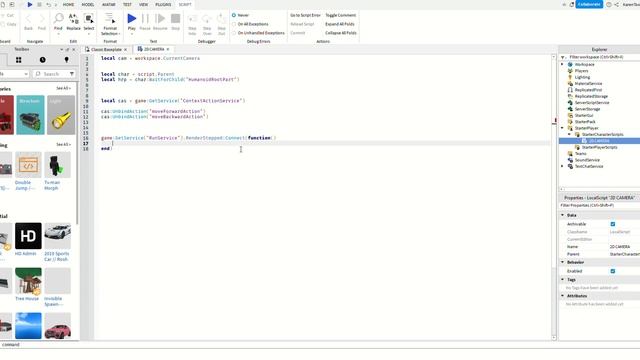Open the Replace tool in the Edit group
Screen dimensions: 640x360
(73, 18)
